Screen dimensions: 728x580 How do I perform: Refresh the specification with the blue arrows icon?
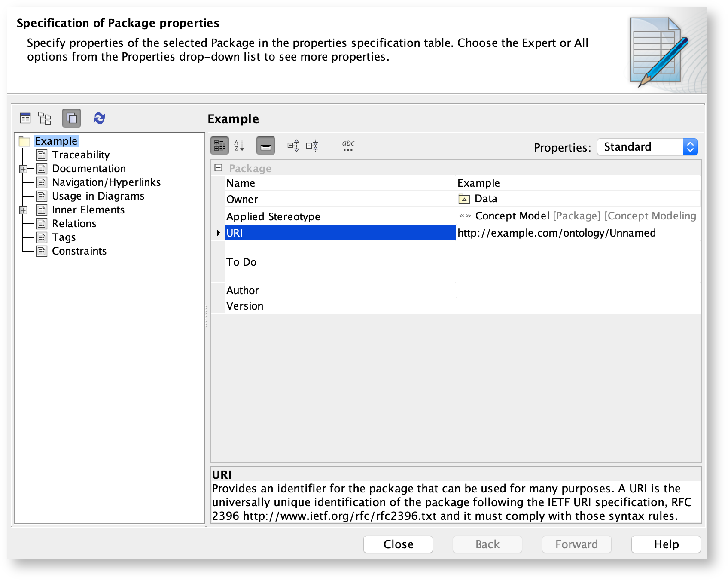pyautogui.click(x=99, y=118)
